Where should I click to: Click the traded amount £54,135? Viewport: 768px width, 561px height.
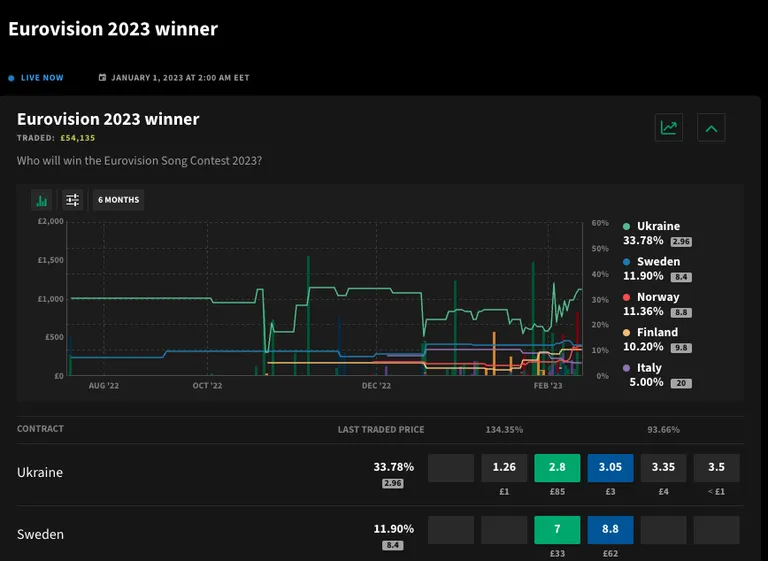coord(78,138)
